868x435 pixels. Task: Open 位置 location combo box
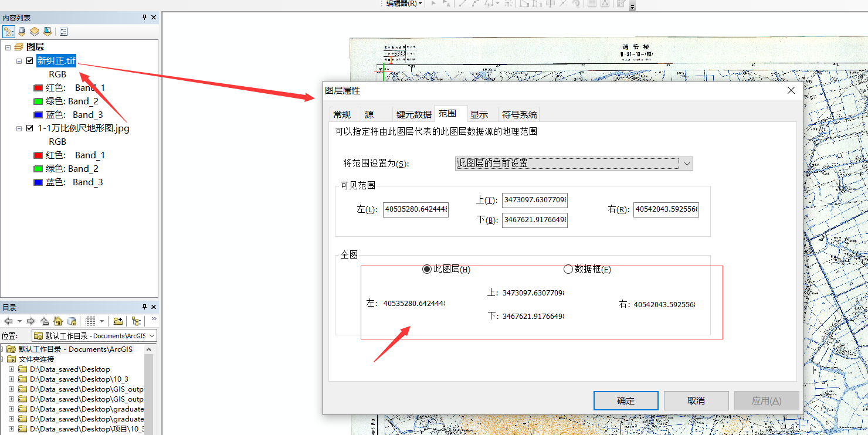94,336
